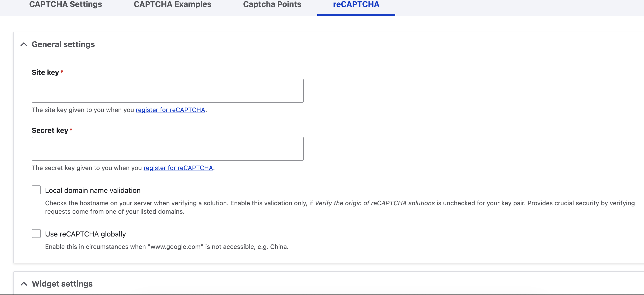Click the www.google.com help text description
The image size is (644, 295).
point(166,247)
